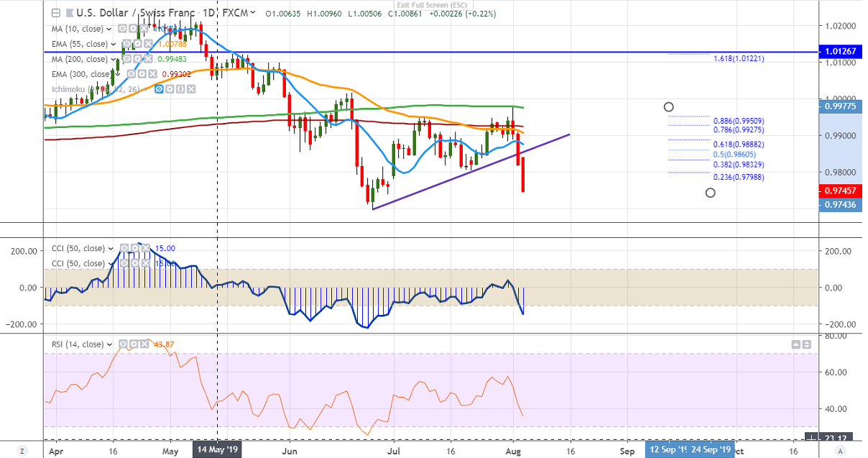The image size is (868, 458).
Task: Expand the EMA (55, close) dropdown arrow
Action: pyautogui.click(x=114, y=44)
